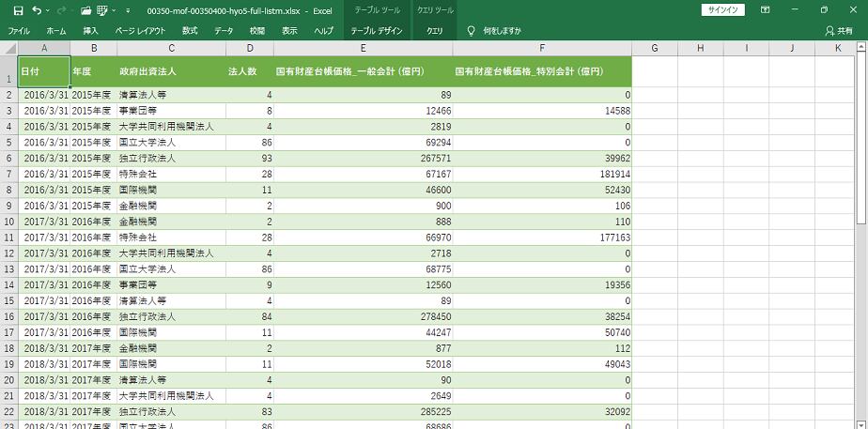Switch to the テーブル デザイン tab

point(376,30)
